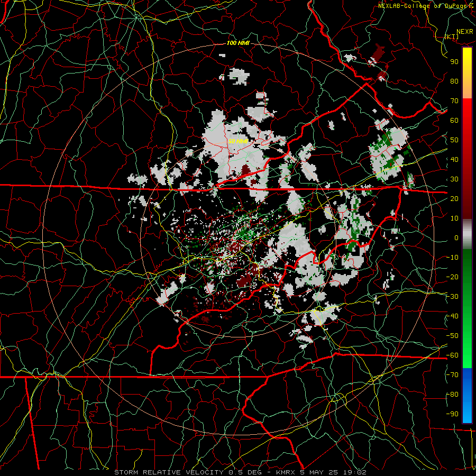Click the 90 value on the velocity scale

pyautogui.click(x=454, y=62)
